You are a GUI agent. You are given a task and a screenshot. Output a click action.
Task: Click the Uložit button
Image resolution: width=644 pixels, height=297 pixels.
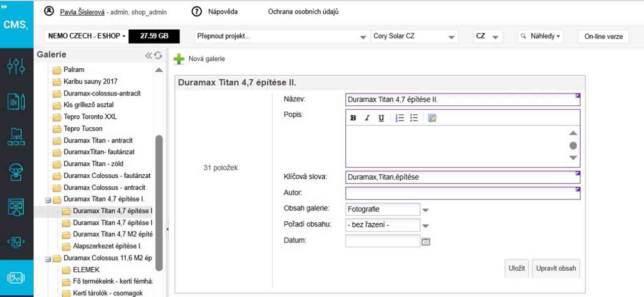516,268
